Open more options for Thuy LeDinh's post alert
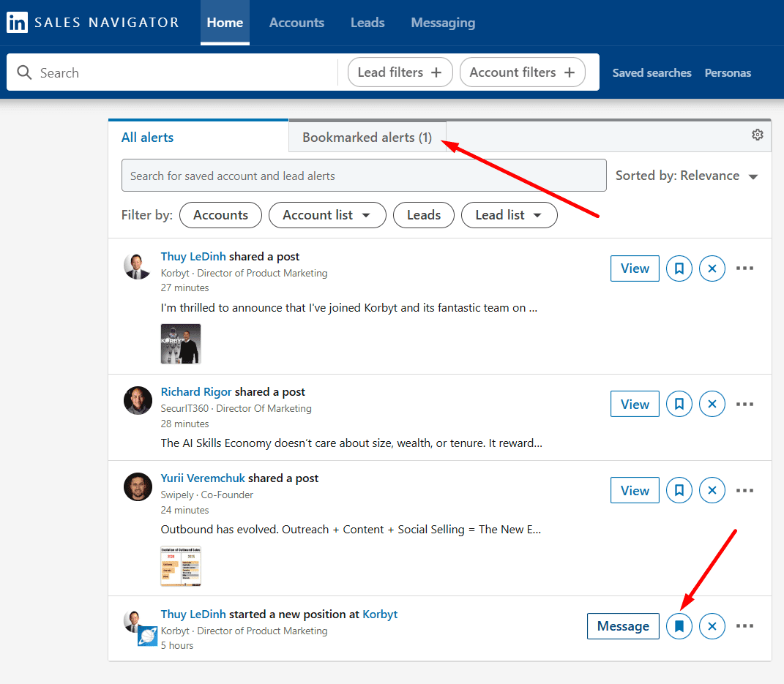The width and height of the screenshot is (784, 684). coord(744,268)
